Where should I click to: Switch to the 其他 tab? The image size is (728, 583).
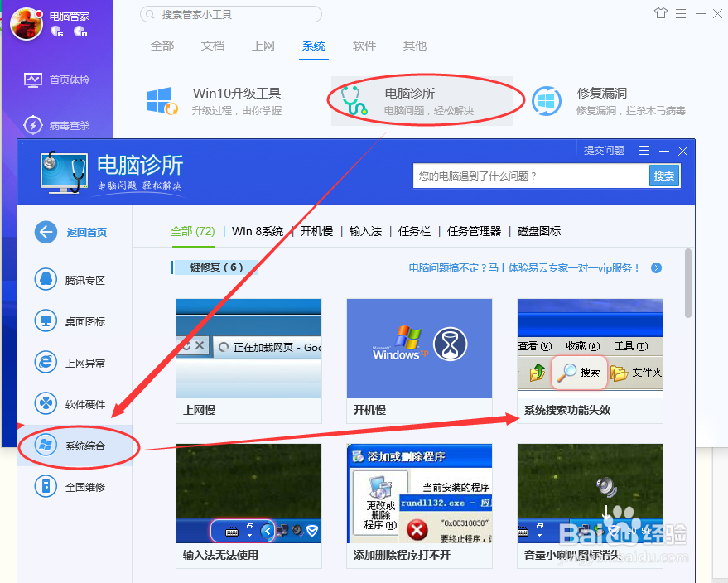pos(415,46)
